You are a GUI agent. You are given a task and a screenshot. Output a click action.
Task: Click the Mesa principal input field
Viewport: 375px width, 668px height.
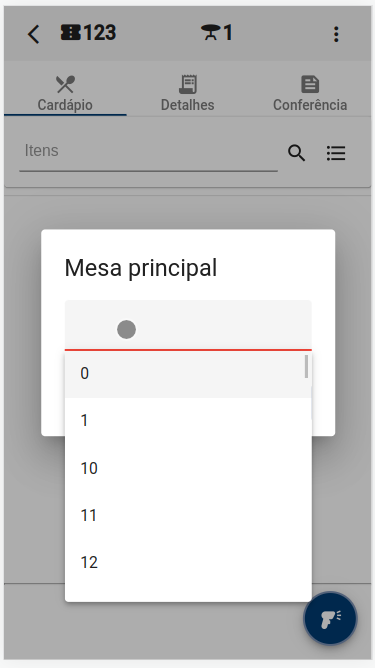[x=188, y=325]
